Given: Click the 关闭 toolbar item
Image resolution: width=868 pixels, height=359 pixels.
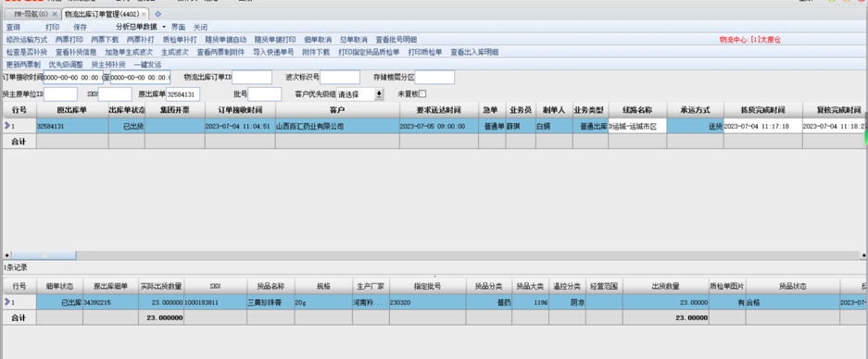Looking at the screenshot, I should click(x=200, y=27).
